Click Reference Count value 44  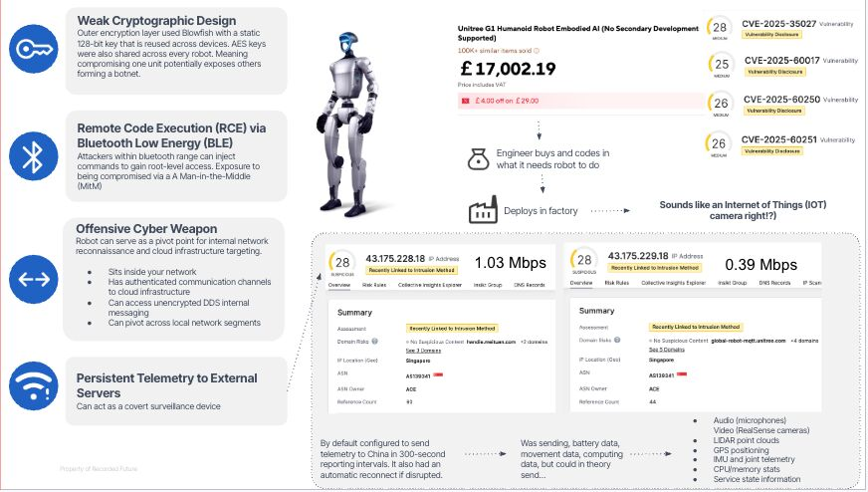pyautogui.click(x=652, y=401)
